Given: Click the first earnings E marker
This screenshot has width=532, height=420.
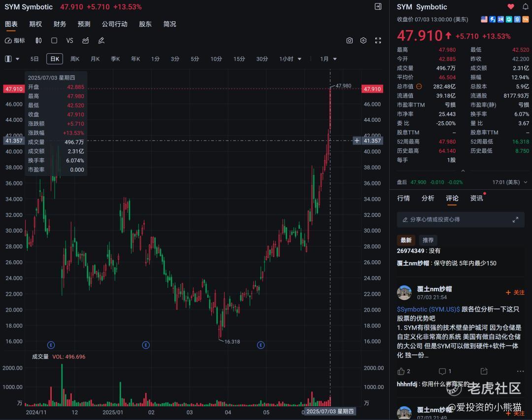Looking at the screenshot, I should pyautogui.click(x=51, y=345).
